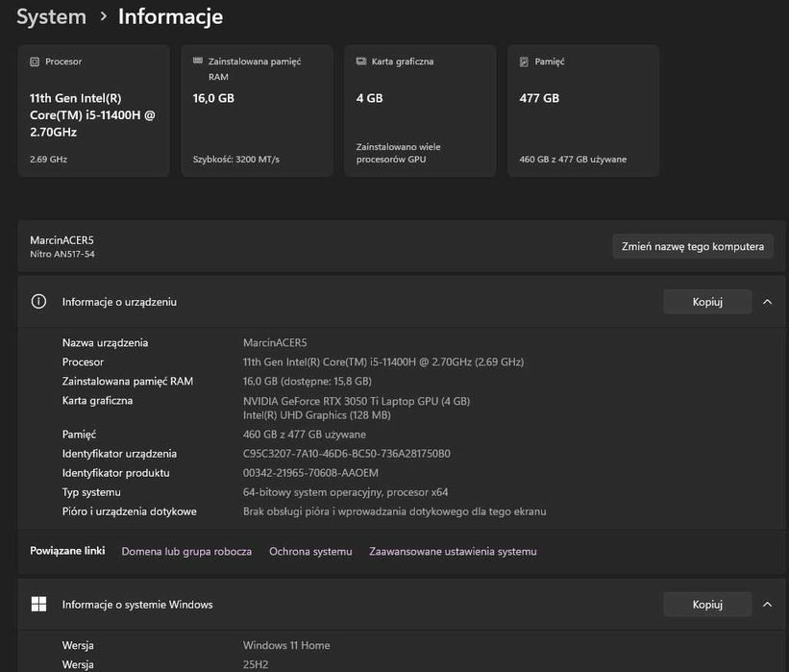The image size is (789, 672).
Task: Select the Nazwa urządzenia value MarcinACER5
Action: click(275, 343)
